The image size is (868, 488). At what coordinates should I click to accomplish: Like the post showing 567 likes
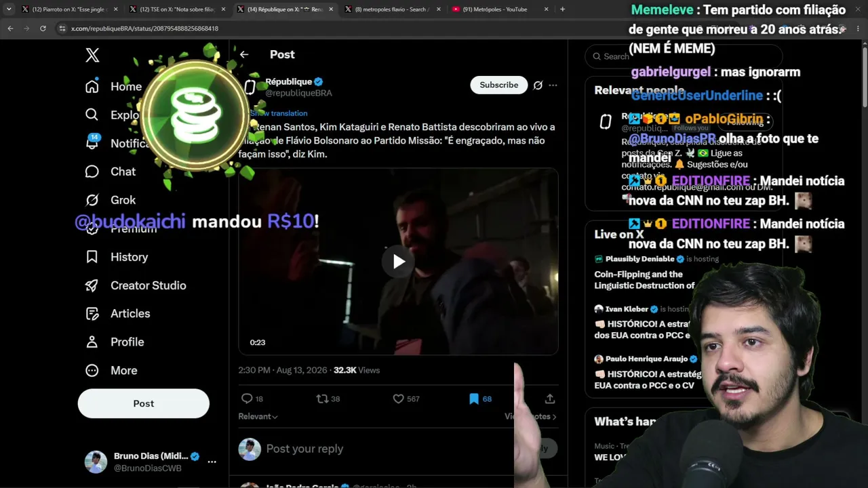tap(399, 399)
